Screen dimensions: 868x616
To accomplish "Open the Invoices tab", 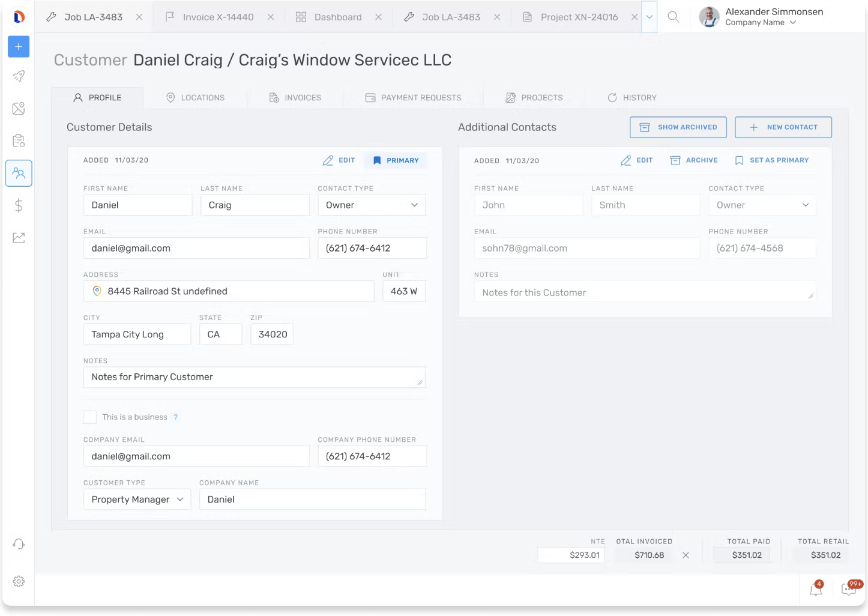I will 295,98.
